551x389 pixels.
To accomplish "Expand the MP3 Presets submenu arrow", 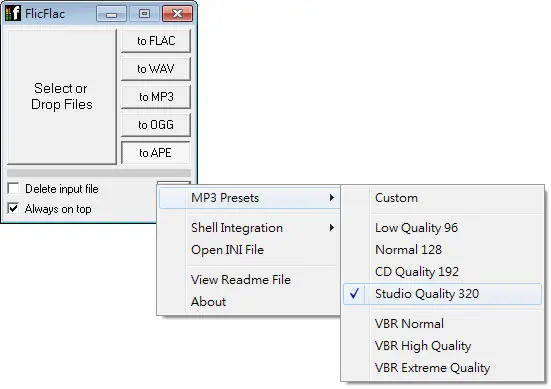I will (x=332, y=198).
